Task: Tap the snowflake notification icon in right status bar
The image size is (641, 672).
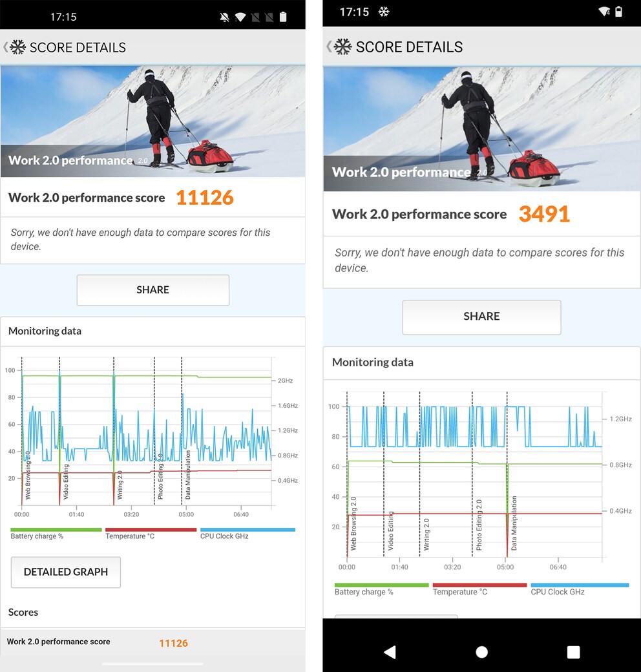Action: point(383,12)
